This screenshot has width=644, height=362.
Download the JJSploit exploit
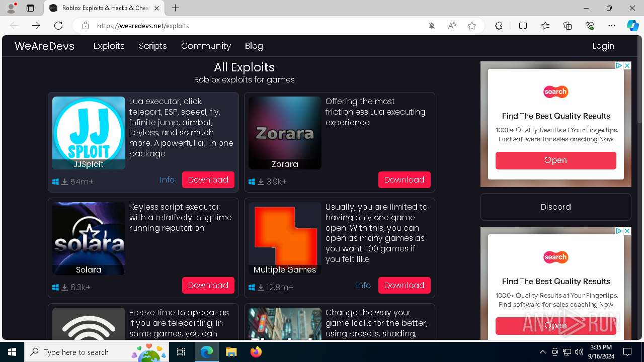(208, 179)
